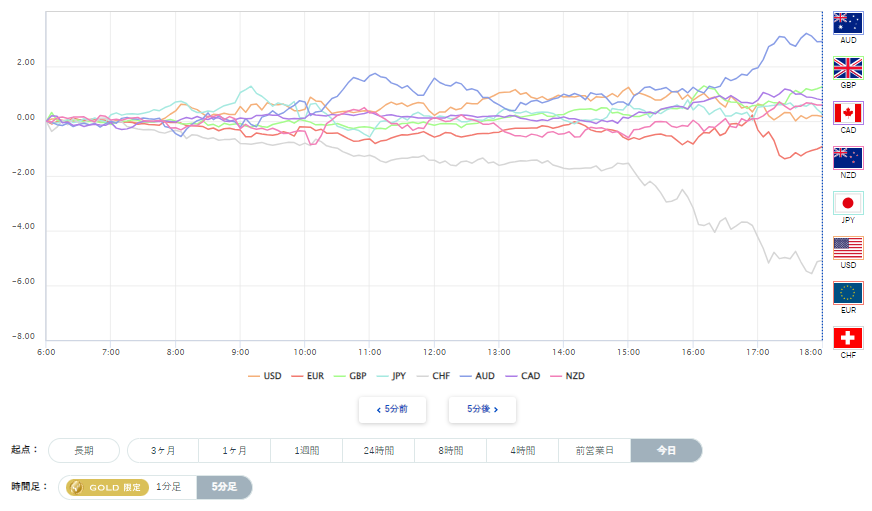872x511 pixels.
Task: Click the NZD New Zealand flag icon
Action: point(848,158)
